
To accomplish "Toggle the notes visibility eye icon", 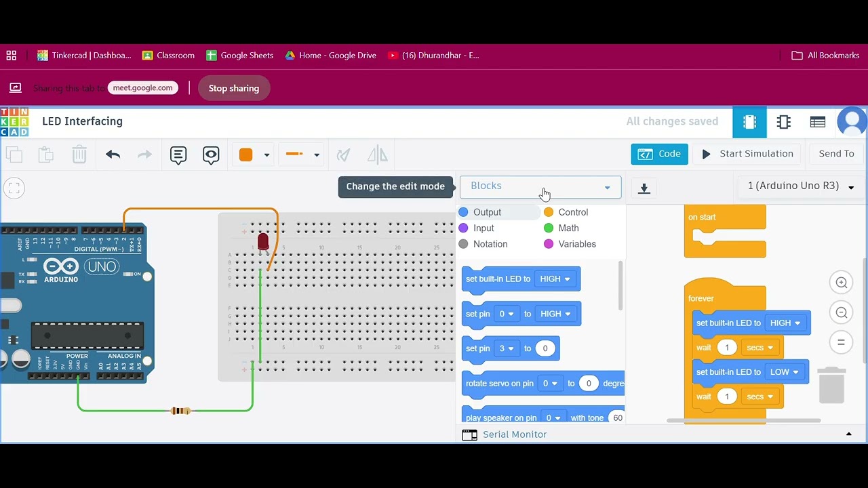I will click(x=211, y=155).
